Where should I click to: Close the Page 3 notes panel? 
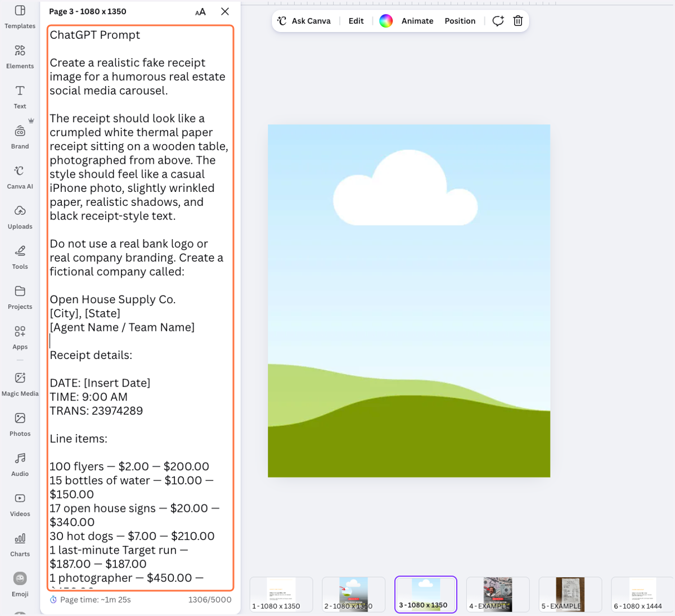(x=225, y=11)
